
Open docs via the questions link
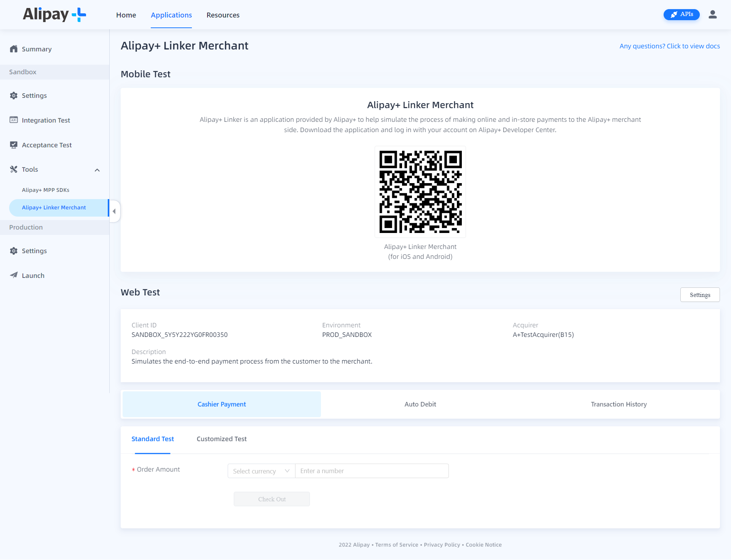[x=669, y=46]
